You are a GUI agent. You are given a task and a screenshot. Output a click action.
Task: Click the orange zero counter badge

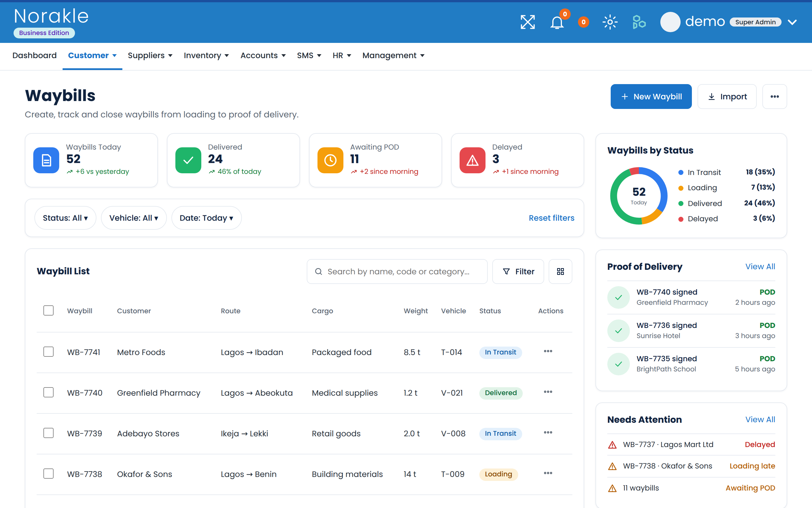584,22
